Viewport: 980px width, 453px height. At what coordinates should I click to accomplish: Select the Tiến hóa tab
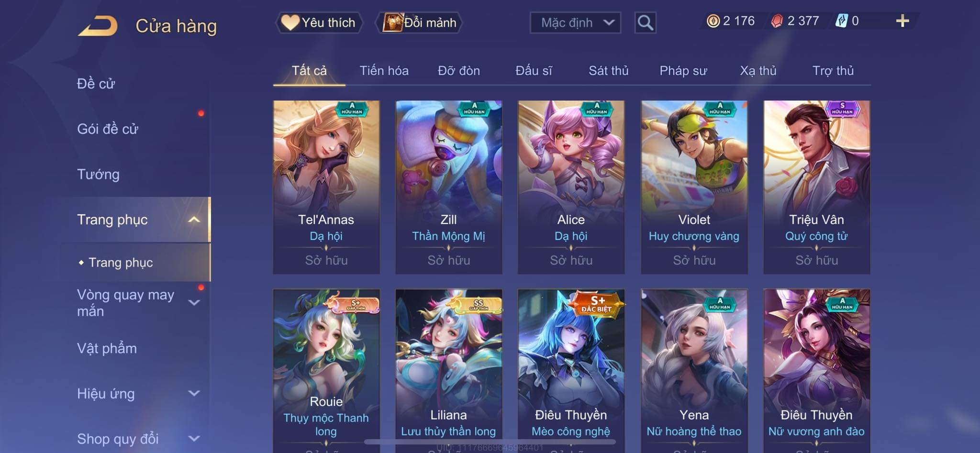point(384,71)
